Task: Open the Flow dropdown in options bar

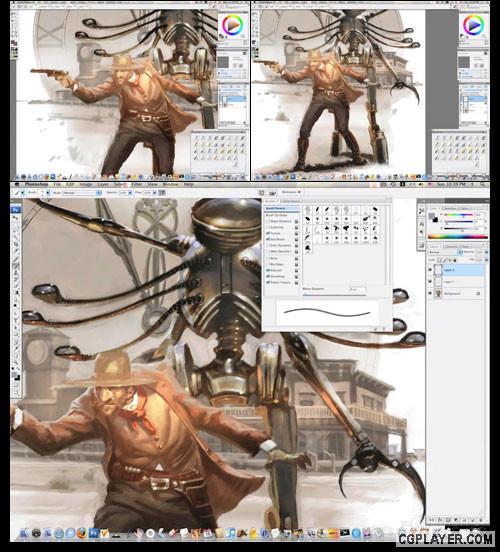Action: 155,193
